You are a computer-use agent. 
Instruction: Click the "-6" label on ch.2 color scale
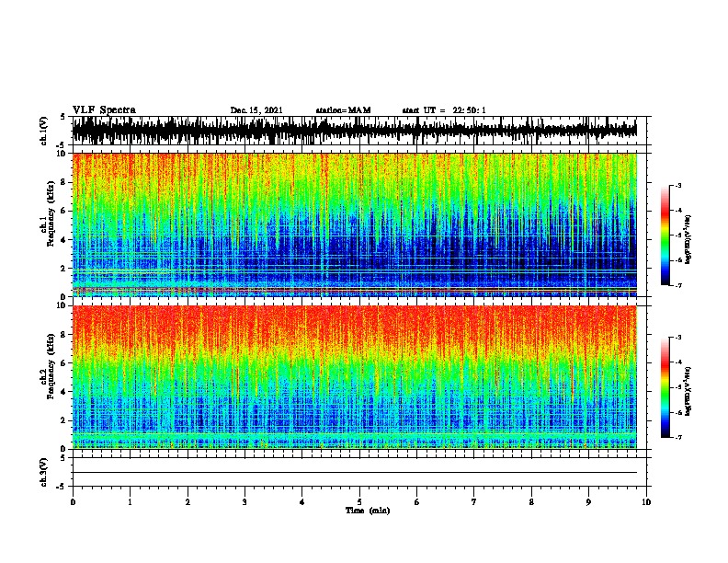(678, 412)
